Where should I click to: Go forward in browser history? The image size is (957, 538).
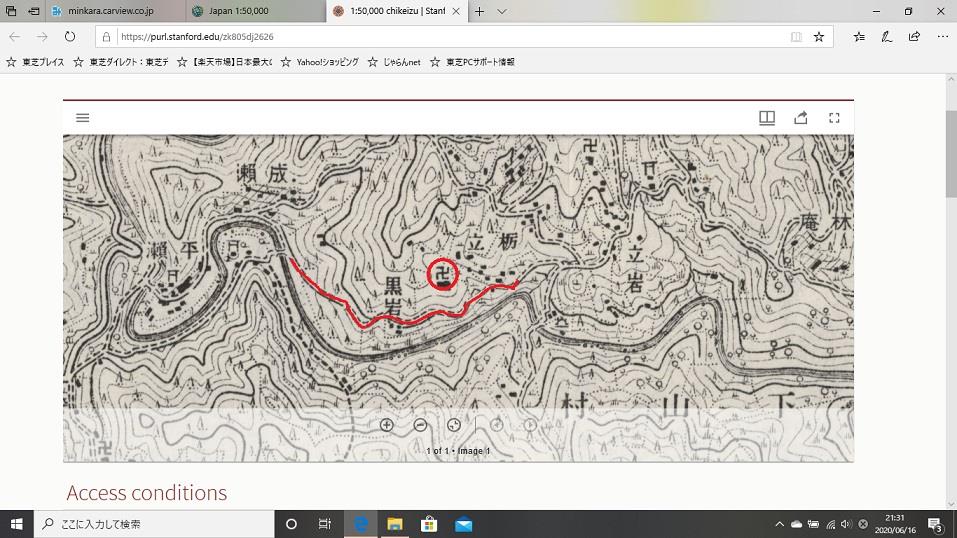point(42,37)
